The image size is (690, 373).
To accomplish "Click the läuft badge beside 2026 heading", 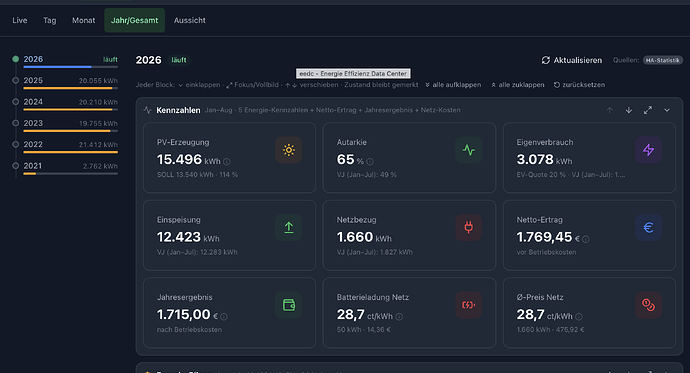I will pyautogui.click(x=179, y=60).
